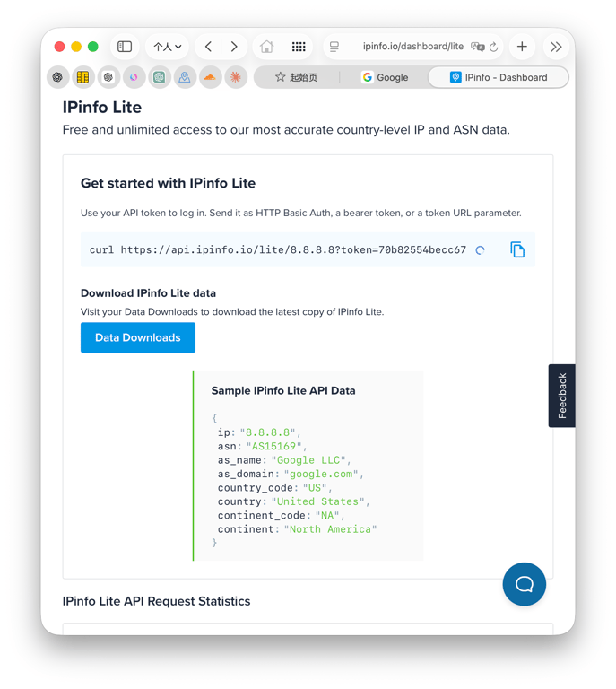Click the token loading spinner icon
Image resolution: width=616 pixels, height=689 pixels.
coord(480,250)
